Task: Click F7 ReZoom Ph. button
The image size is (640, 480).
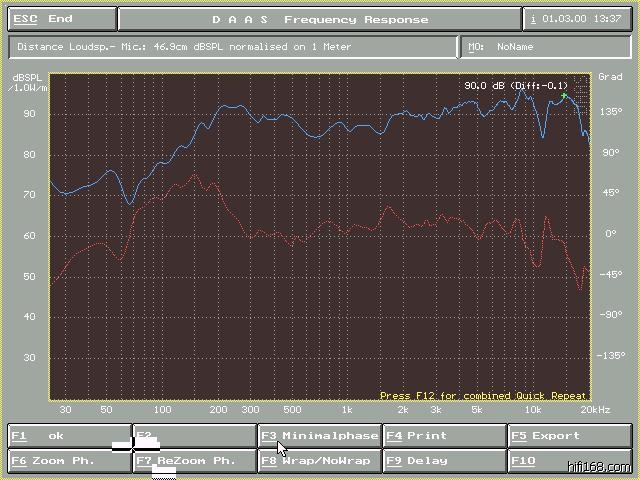Action: [x=194, y=461]
